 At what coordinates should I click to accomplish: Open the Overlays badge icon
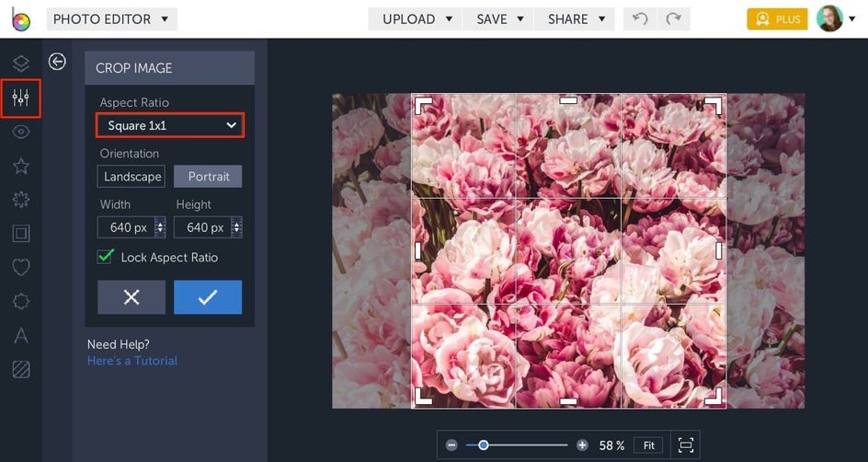pyautogui.click(x=21, y=301)
